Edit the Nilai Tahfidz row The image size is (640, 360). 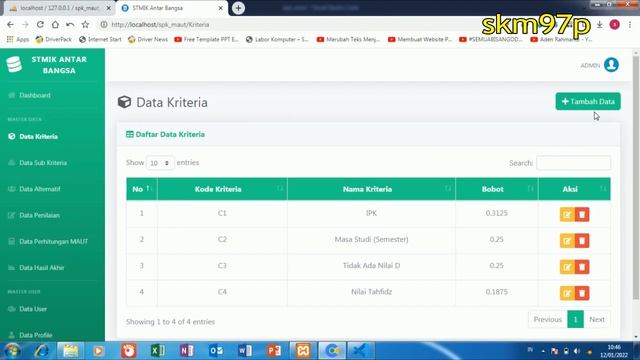tap(567, 293)
